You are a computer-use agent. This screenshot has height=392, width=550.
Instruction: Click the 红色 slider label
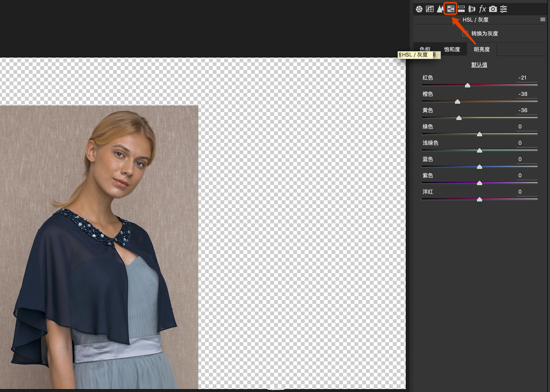tap(428, 78)
